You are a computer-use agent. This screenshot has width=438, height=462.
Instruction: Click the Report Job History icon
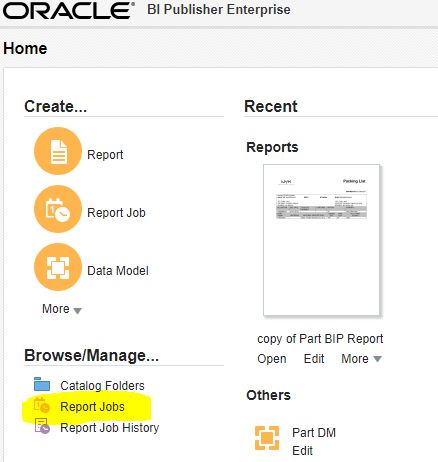click(x=42, y=426)
